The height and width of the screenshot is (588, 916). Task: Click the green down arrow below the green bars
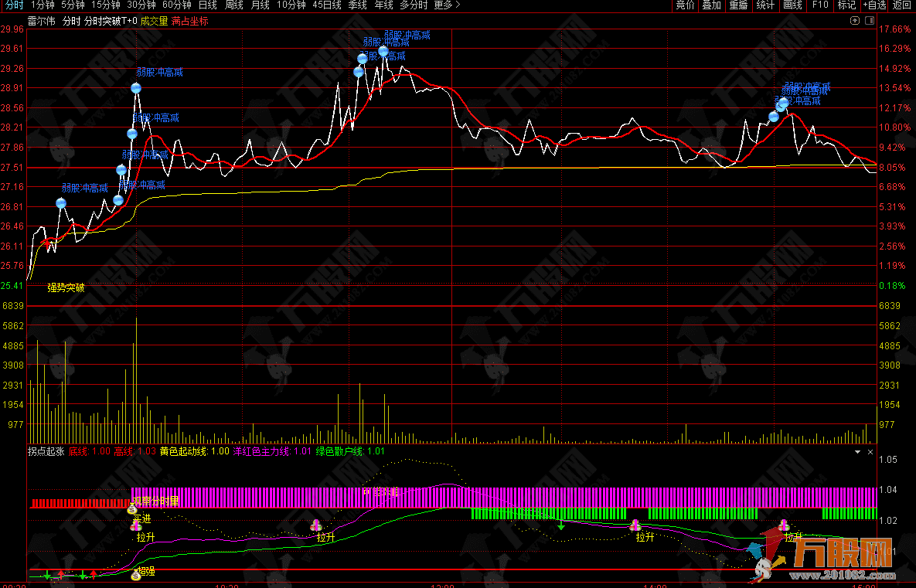[x=561, y=525]
